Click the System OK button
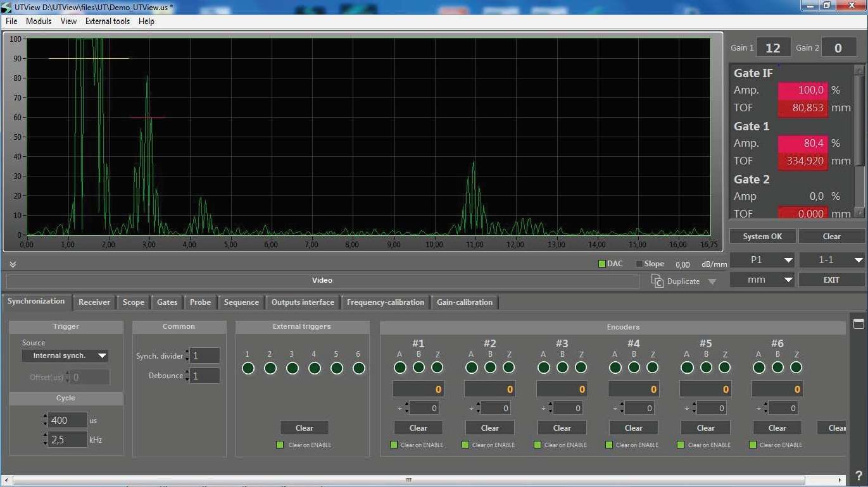This screenshot has width=868, height=487. pyautogui.click(x=762, y=236)
